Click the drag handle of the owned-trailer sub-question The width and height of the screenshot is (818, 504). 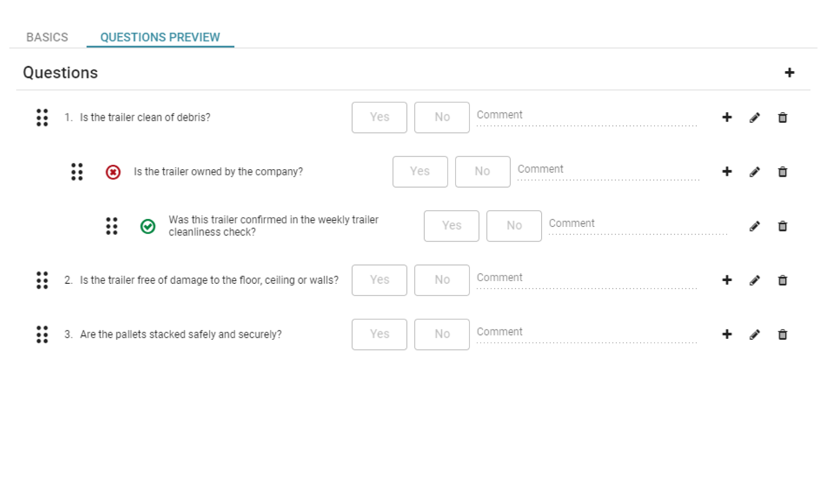pos(77,171)
